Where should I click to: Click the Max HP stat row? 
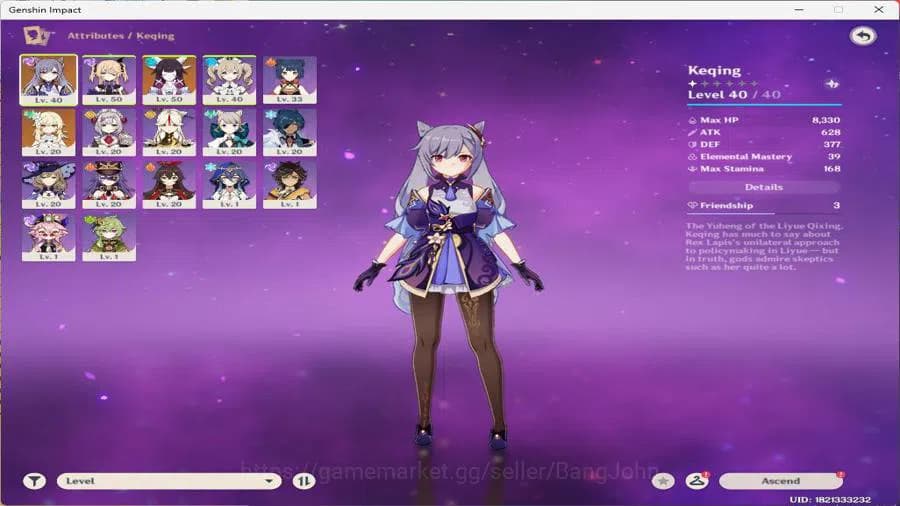coord(764,120)
